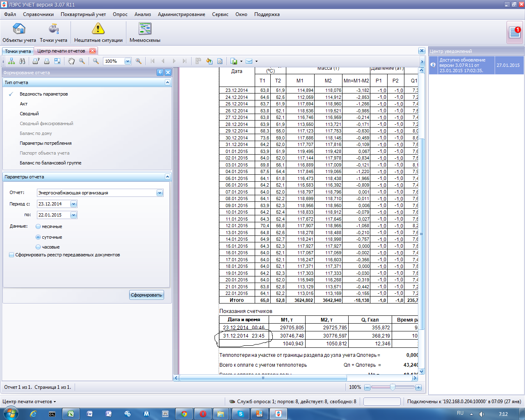This screenshot has width=525, height=420.
Task: Select часовые data radio button
Action: click(38, 247)
